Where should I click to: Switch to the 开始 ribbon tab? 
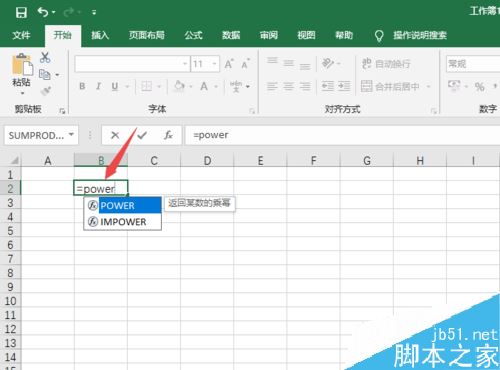click(x=63, y=35)
